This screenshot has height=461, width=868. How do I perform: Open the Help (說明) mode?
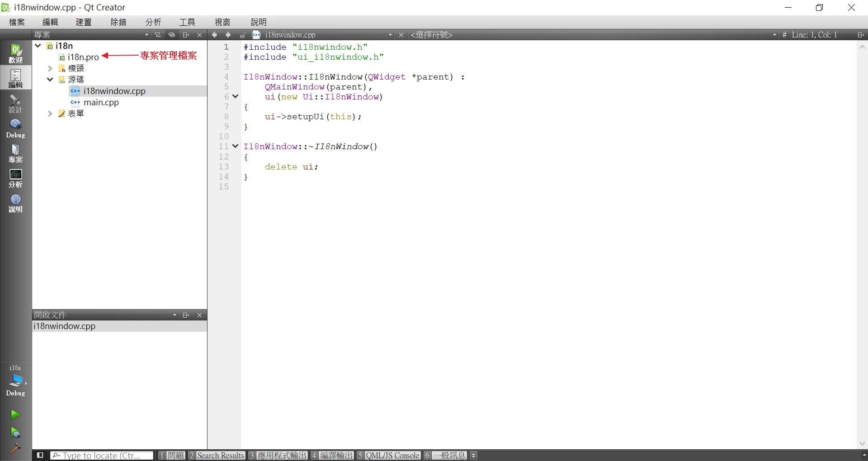15,203
